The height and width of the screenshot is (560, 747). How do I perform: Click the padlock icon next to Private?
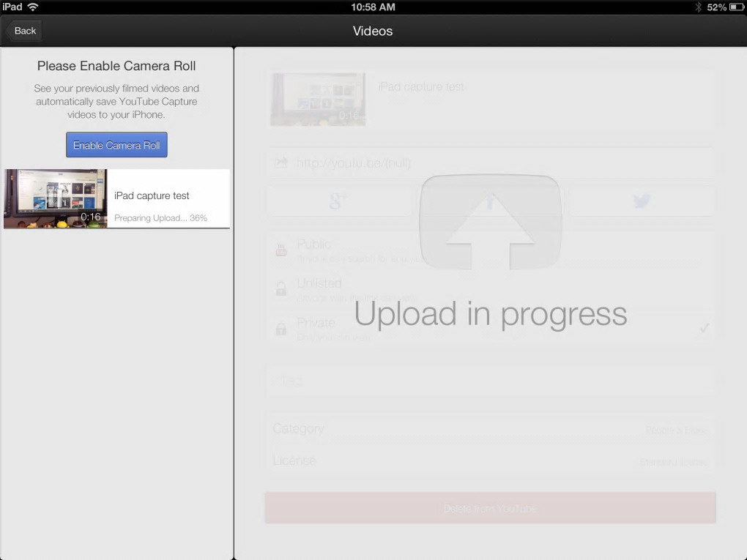281,329
